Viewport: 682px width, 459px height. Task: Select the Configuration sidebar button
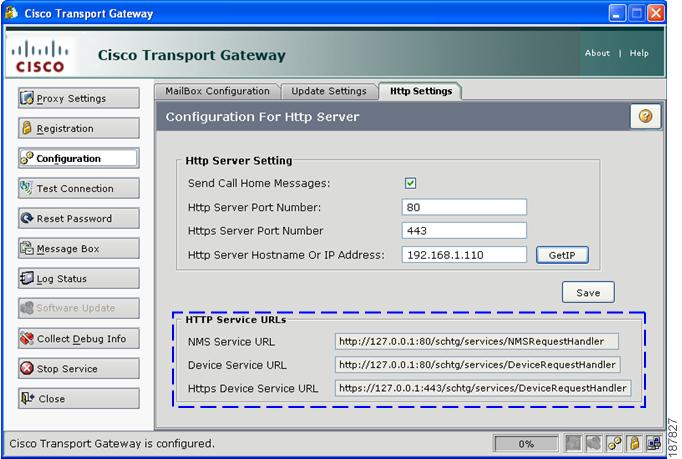coord(79,158)
